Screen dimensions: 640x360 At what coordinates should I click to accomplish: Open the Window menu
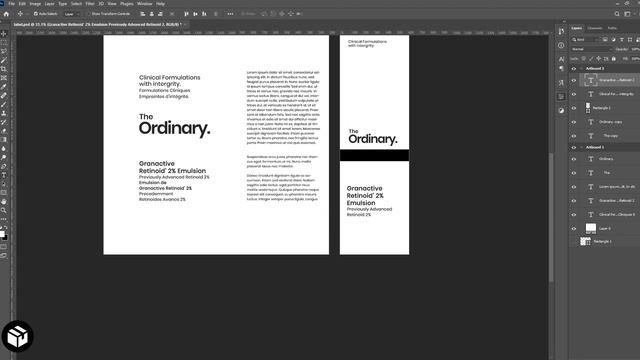click(x=144, y=4)
